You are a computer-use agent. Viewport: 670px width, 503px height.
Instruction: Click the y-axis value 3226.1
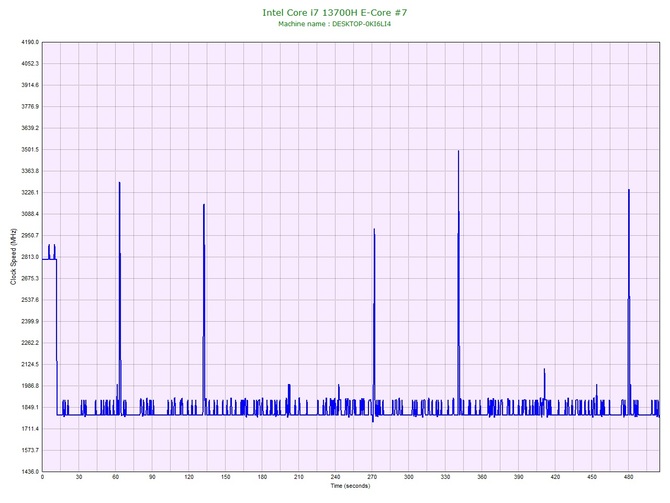30,192
